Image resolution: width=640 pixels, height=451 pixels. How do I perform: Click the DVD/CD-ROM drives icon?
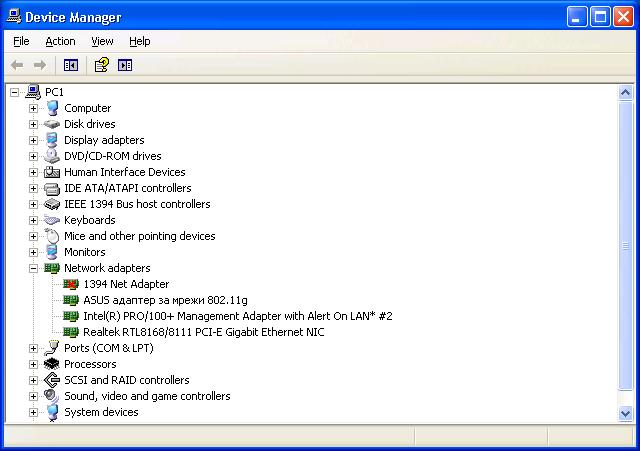(52, 156)
